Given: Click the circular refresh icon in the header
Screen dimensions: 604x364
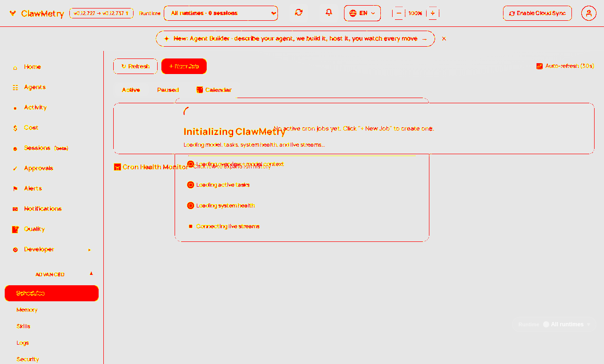Looking at the screenshot, I should 299,13.
